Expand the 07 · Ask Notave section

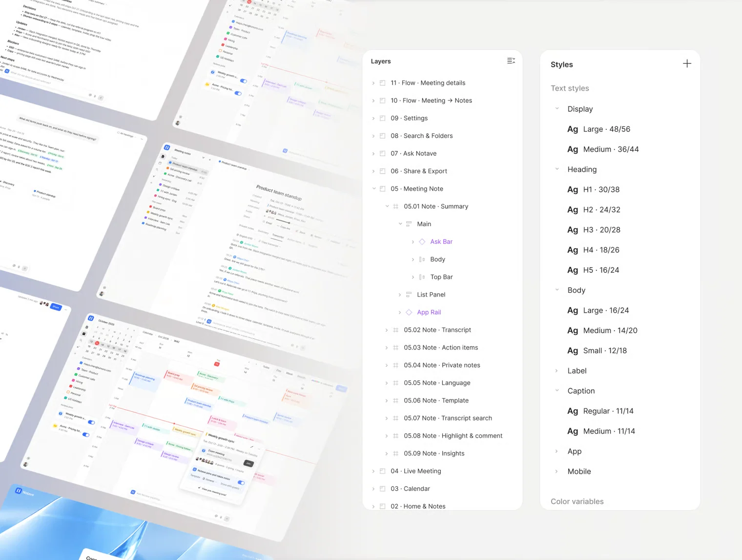374,154
